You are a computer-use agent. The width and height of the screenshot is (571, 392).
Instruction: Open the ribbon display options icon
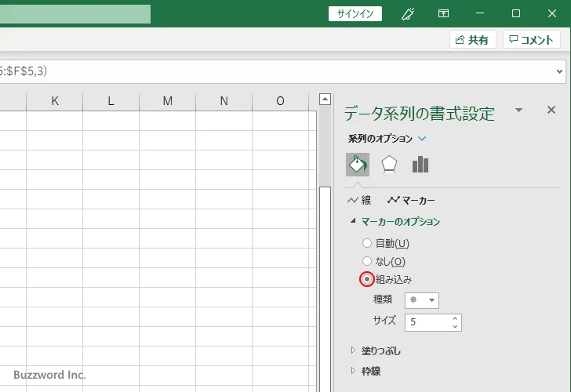point(443,13)
